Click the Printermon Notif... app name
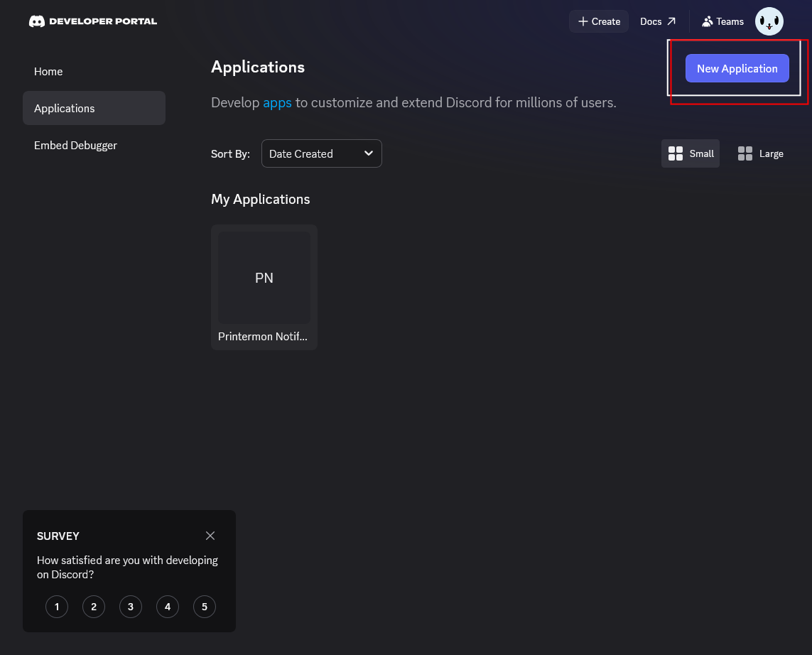Screen dimensions: 812x655 click(264, 337)
